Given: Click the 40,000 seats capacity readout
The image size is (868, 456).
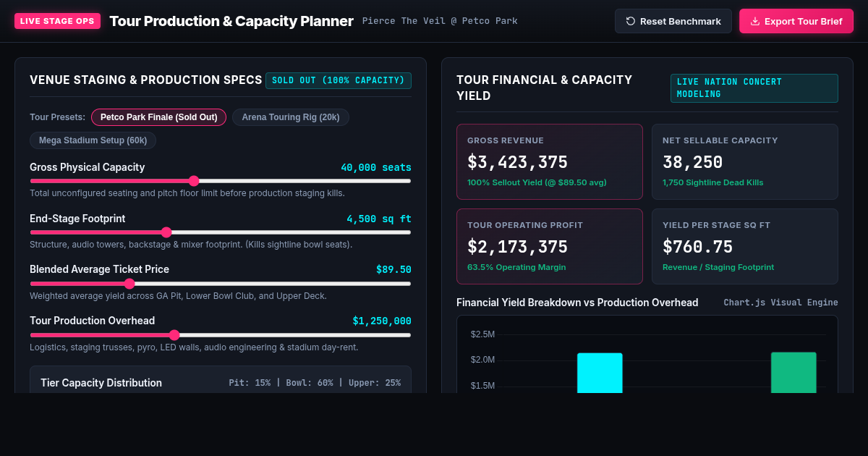Looking at the screenshot, I should (x=376, y=167).
